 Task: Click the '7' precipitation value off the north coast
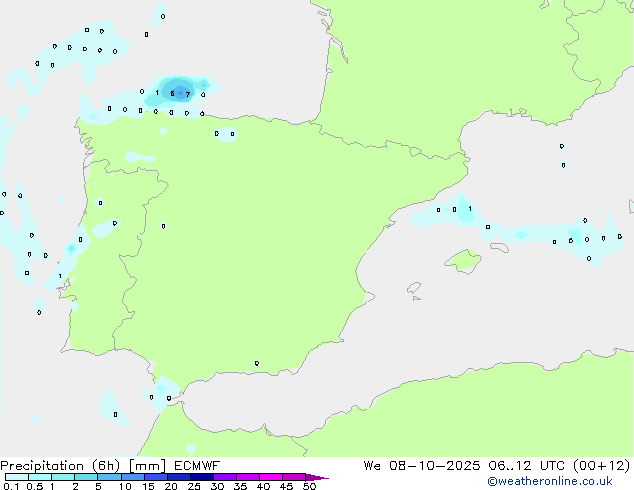[x=188, y=95]
